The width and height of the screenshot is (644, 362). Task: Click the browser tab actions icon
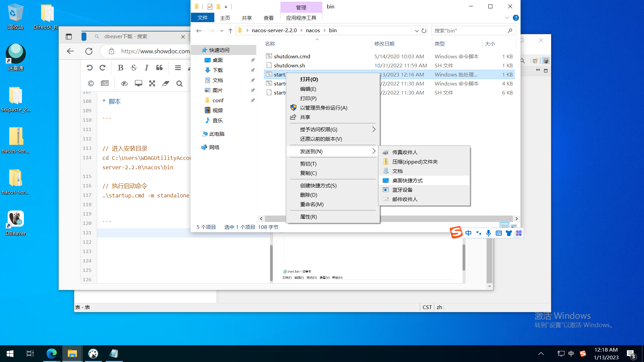69,37
